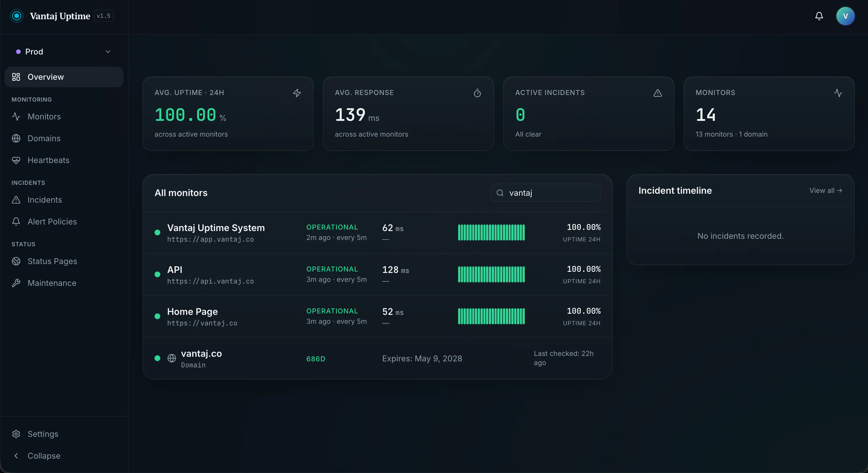The image size is (868, 473).
Task: Go to Domains in sidebar
Action: (x=64, y=138)
